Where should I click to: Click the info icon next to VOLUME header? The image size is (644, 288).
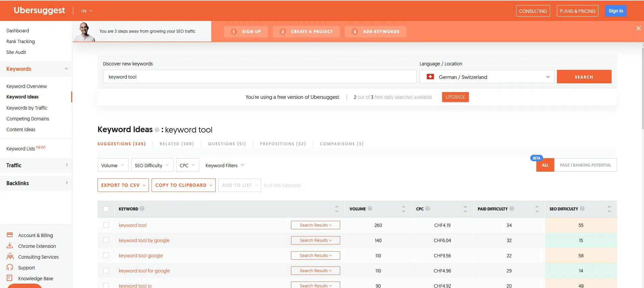coord(370,208)
